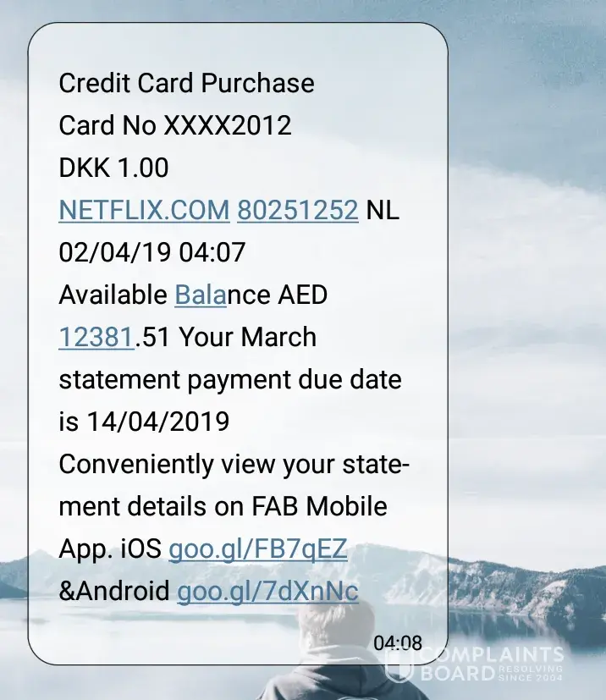
Task: Tap the 04:08 message timestamp
Action: (398, 644)
